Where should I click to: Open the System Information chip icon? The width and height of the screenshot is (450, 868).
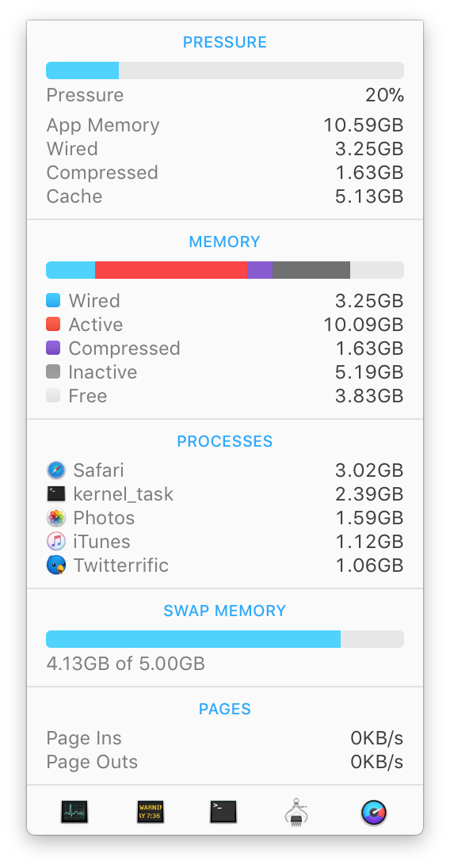coord(296,812)
